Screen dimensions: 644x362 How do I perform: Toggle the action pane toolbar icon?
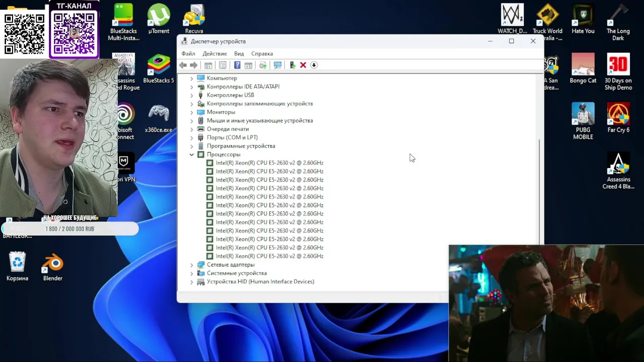pyautogui.click(x=249, y=65)
